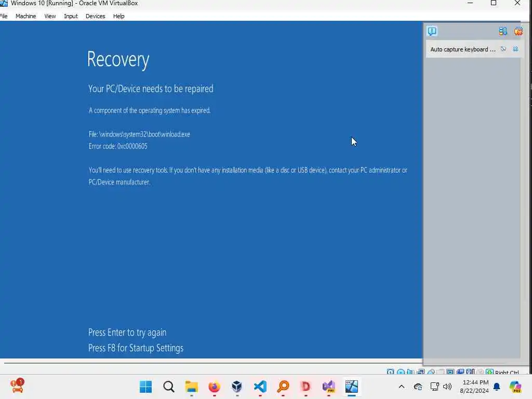Launch Firefox from the taskbar

click(x=214, y=387)
